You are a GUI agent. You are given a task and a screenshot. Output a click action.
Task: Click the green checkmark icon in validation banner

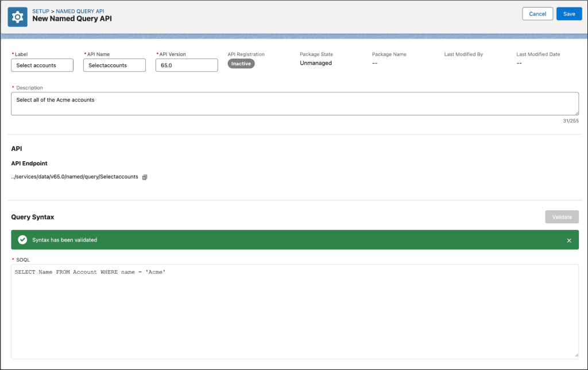point(23,240)
